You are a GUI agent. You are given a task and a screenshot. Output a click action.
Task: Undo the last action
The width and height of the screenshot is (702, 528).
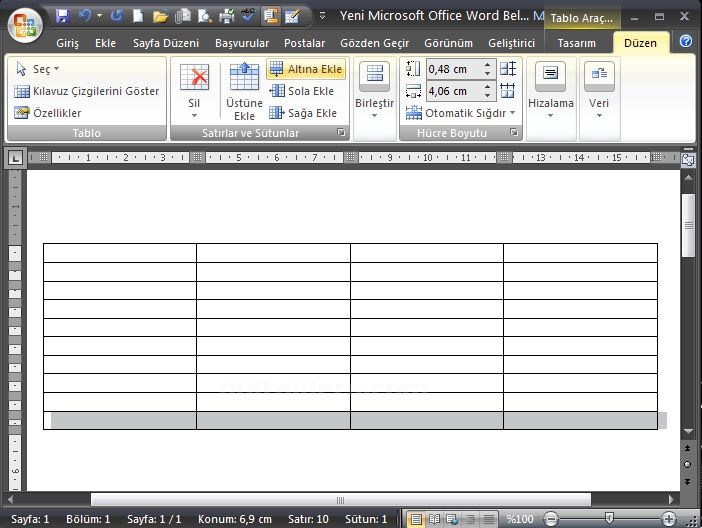pyautogui.click(x=85, y=16)
